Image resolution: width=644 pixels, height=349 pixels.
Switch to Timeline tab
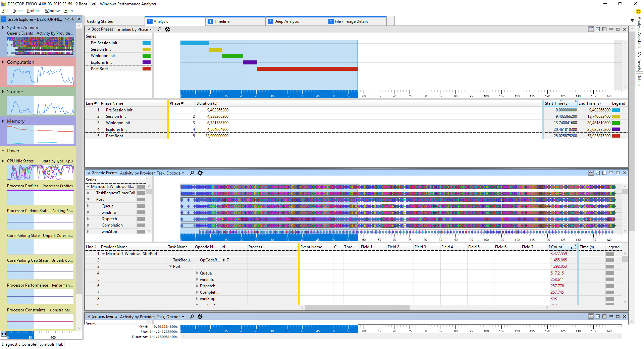(x=235, y=21)
